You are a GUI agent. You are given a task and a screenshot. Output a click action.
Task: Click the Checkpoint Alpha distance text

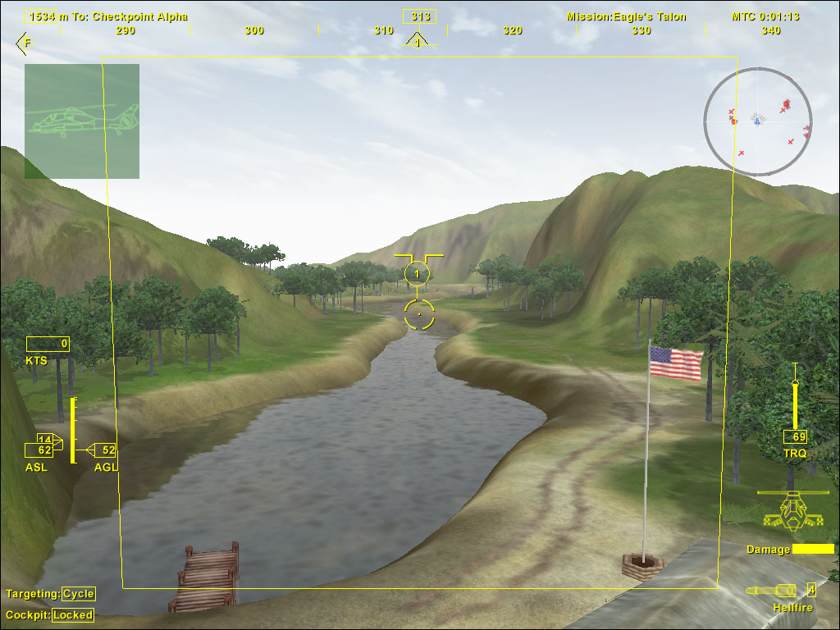[108, 16]
